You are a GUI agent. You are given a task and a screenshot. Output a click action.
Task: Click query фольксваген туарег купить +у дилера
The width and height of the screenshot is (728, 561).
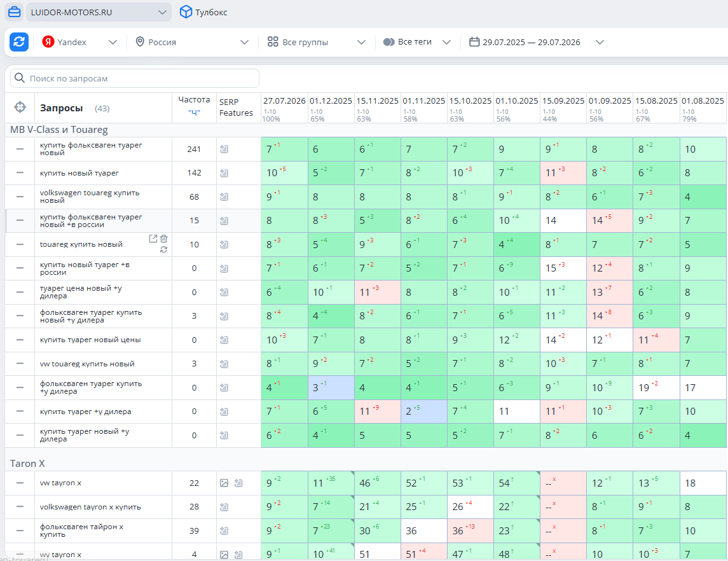(x=91, y=387)
